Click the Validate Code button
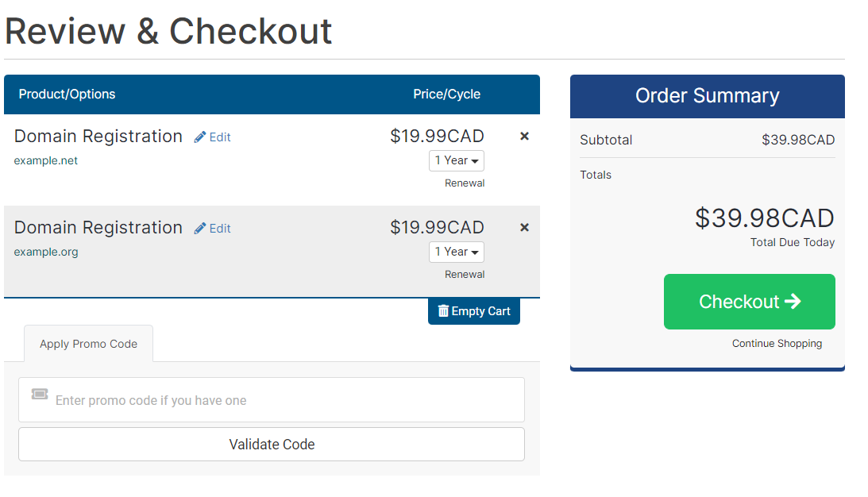868x497 pixels. point(272,445)
